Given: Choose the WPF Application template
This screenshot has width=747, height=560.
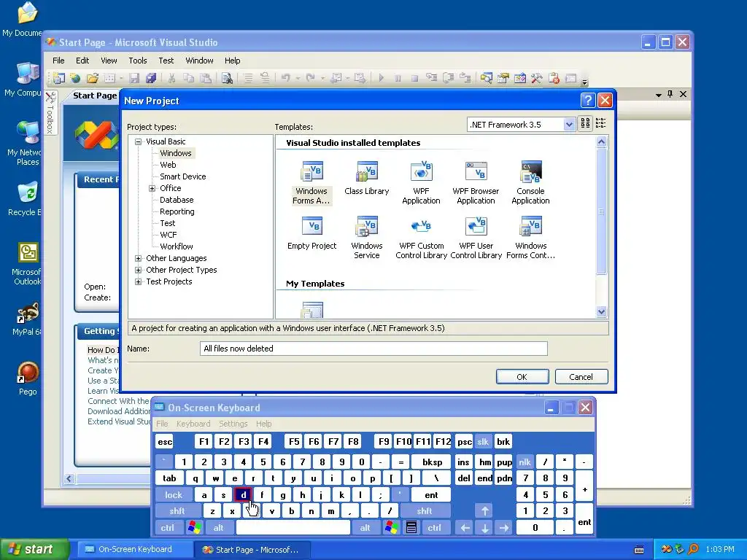Looking at the screenshot, I should point(421,183).
